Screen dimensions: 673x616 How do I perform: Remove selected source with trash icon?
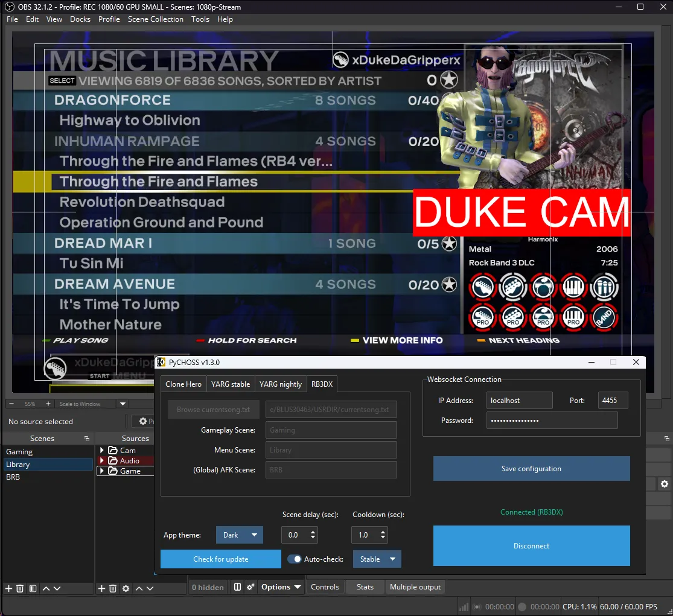pos(113,588)
